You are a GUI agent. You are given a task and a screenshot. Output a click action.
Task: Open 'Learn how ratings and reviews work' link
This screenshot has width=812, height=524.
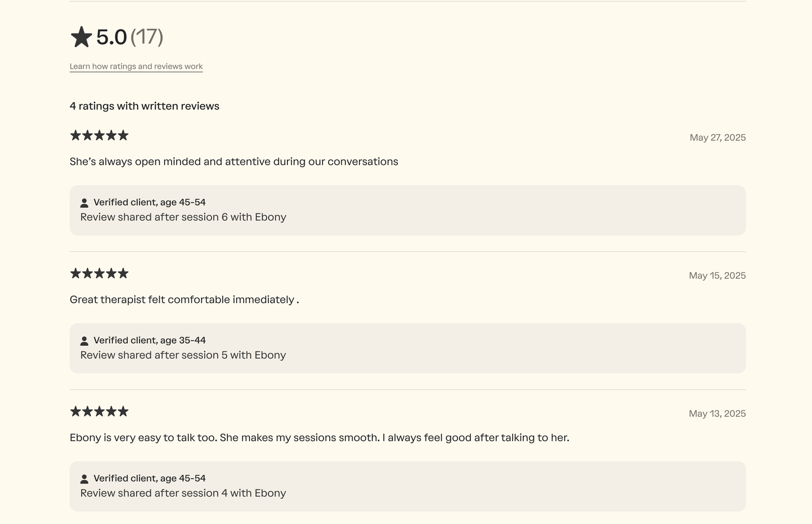tap(136, 67)
